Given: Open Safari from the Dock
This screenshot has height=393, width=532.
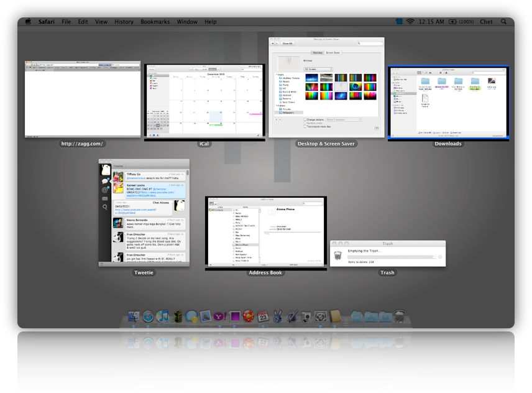Looking at the screenshot, I should pos(149,317).
